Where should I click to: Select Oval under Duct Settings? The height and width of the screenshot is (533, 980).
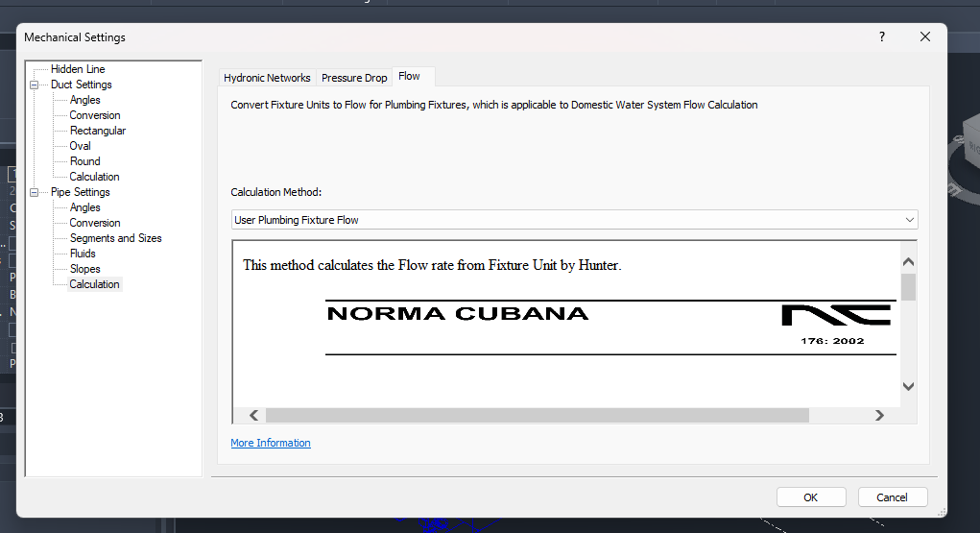point(80,146)
